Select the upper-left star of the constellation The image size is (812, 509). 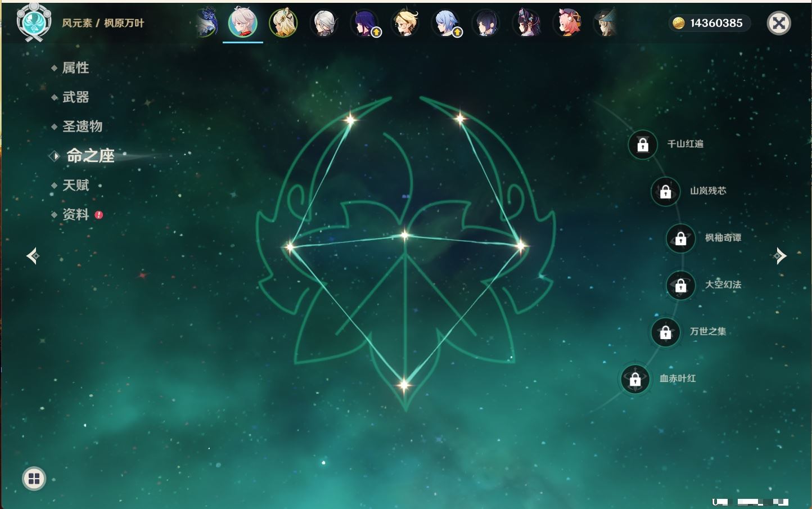(x=351, y=119)
